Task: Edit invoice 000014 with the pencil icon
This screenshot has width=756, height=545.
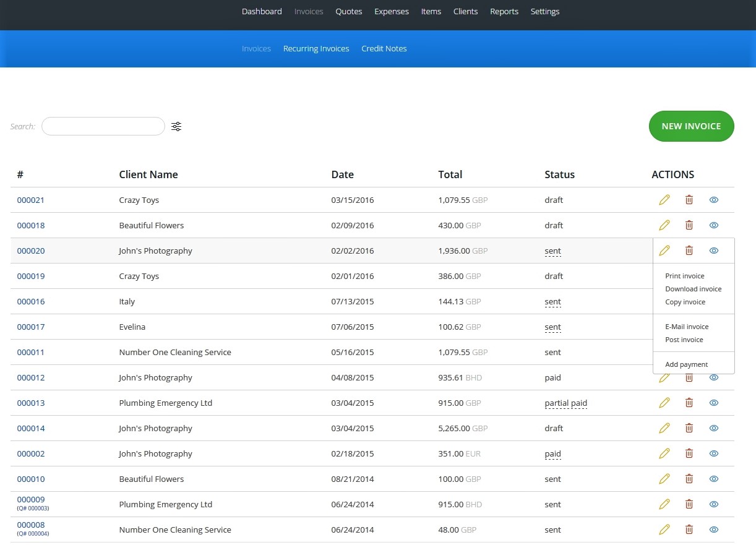Action: (x=664, y=428)
